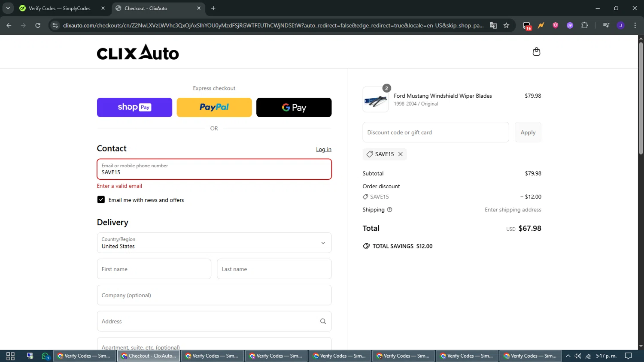Open the tab search dropdown arrow
This screenshot has width=644, height=362.
[8, 8]
